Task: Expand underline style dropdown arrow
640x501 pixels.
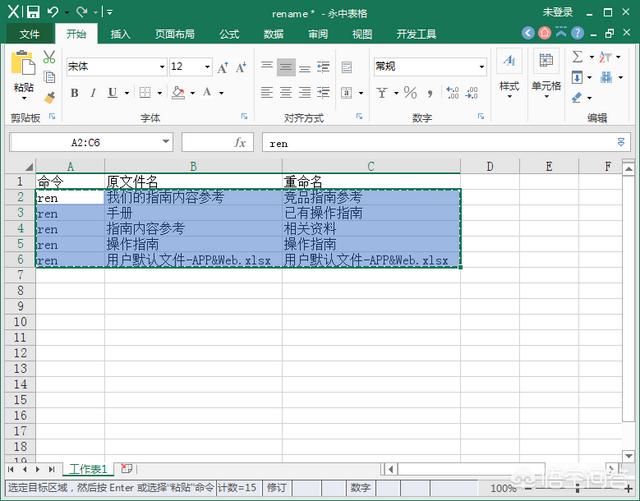Action: tap(127, 93)
